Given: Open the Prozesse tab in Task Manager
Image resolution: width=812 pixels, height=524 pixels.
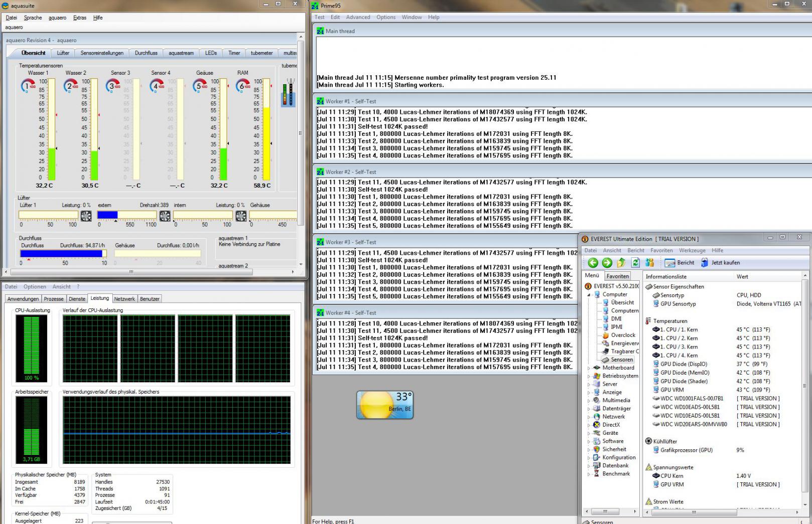Looking at the screenshot, I should pyautogui.click(x=54, y=299).
